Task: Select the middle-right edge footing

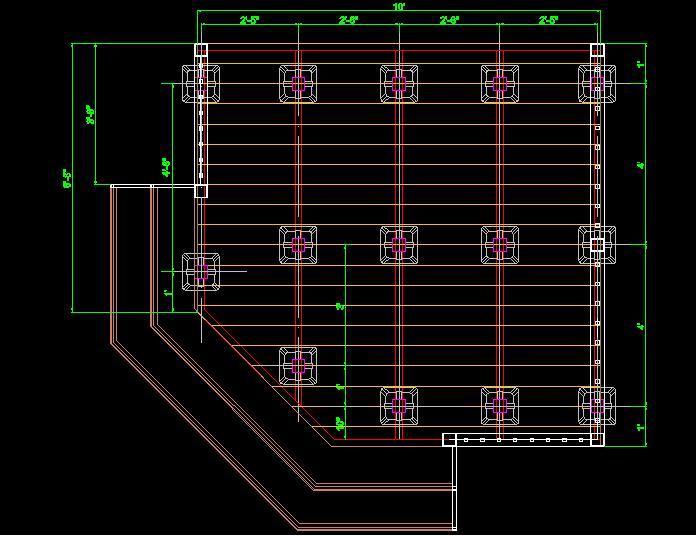Action: [x=597, y=244]
